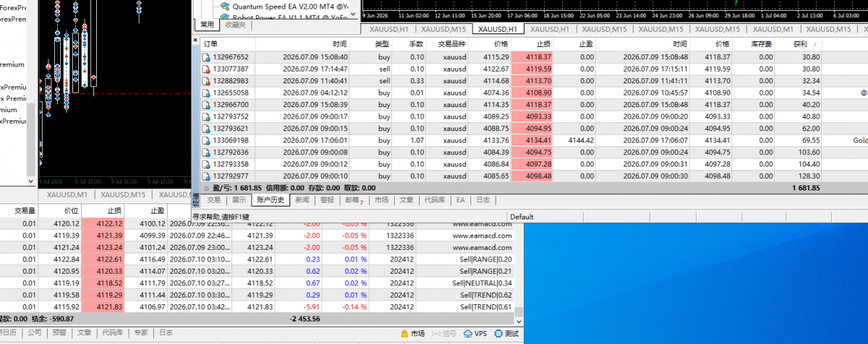Click the order icon for 132882983

pos(207,81)
